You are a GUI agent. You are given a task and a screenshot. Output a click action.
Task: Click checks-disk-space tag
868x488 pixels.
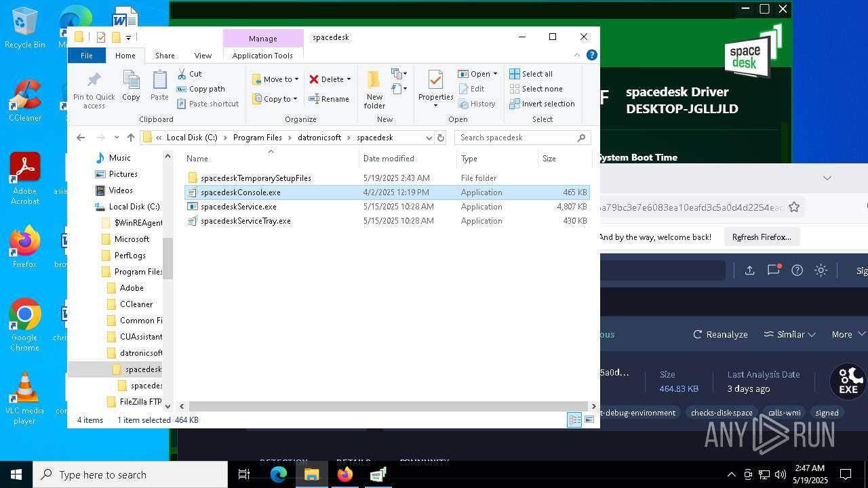pyautogui.click(x=722, y=413)
